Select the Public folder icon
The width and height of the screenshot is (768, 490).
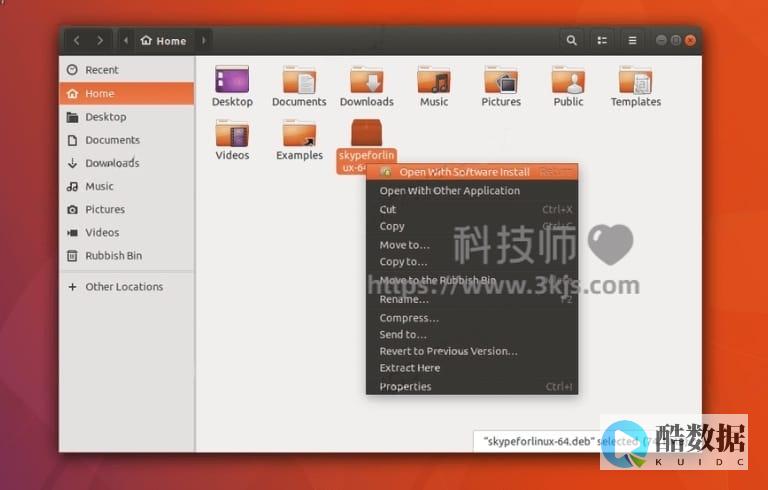[568, 80]
